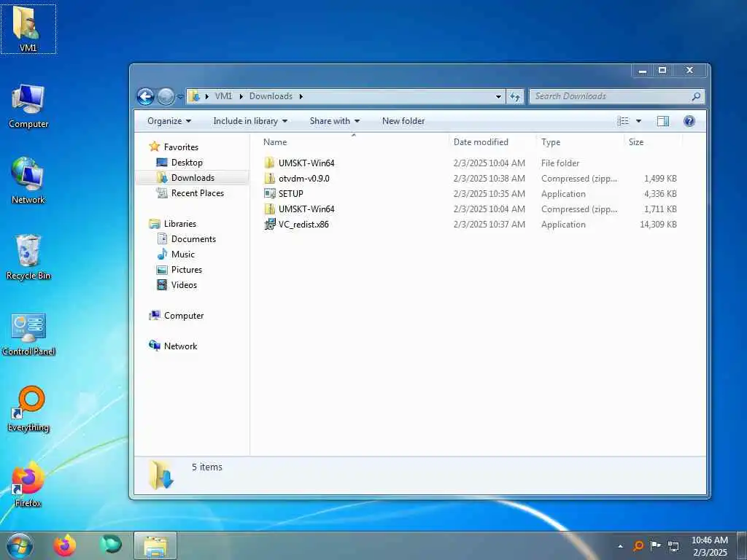This screenshot has height=560, width=747.
Task: Click the SETUP file name
Action: click(x=290, y=194)
